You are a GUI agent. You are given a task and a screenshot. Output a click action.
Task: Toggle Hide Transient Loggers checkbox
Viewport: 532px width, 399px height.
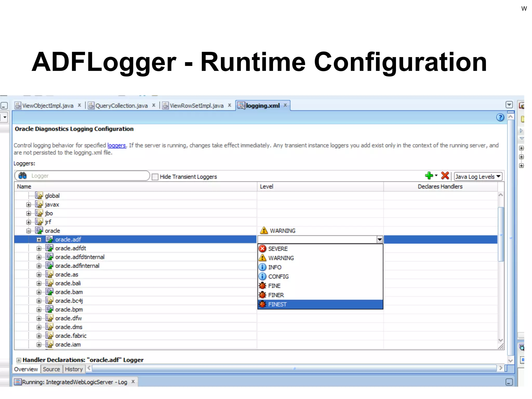coord(155,177)
